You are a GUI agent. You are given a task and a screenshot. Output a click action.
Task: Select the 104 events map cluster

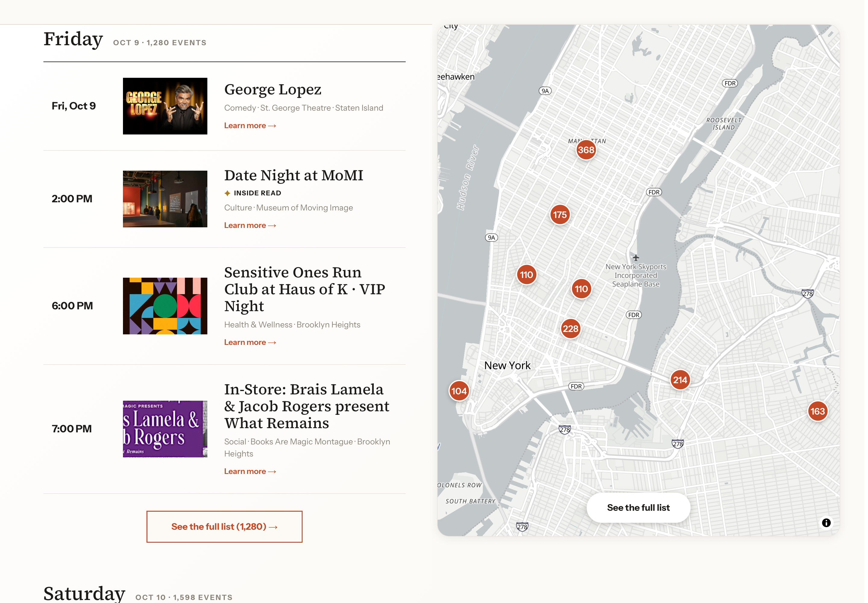tap(458, 391)
